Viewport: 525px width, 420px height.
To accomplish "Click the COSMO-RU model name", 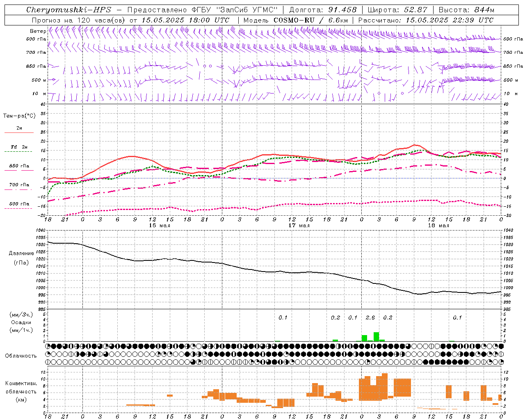I will [x=294, y=20].
